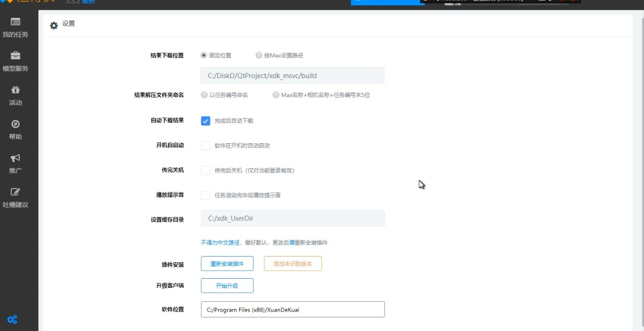Click the 设置缓存目录 label
The width and height of the screenshot is (644, 331).
pos(167,220)
